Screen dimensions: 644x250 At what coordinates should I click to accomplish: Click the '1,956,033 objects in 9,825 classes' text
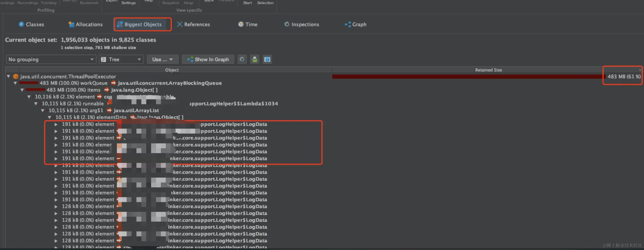click(x=108, y=40)
